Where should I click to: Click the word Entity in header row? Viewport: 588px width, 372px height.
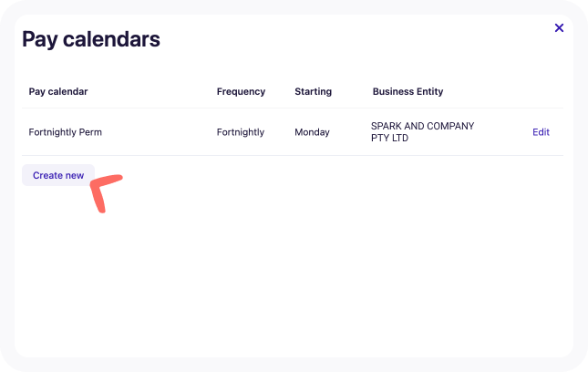430,91
